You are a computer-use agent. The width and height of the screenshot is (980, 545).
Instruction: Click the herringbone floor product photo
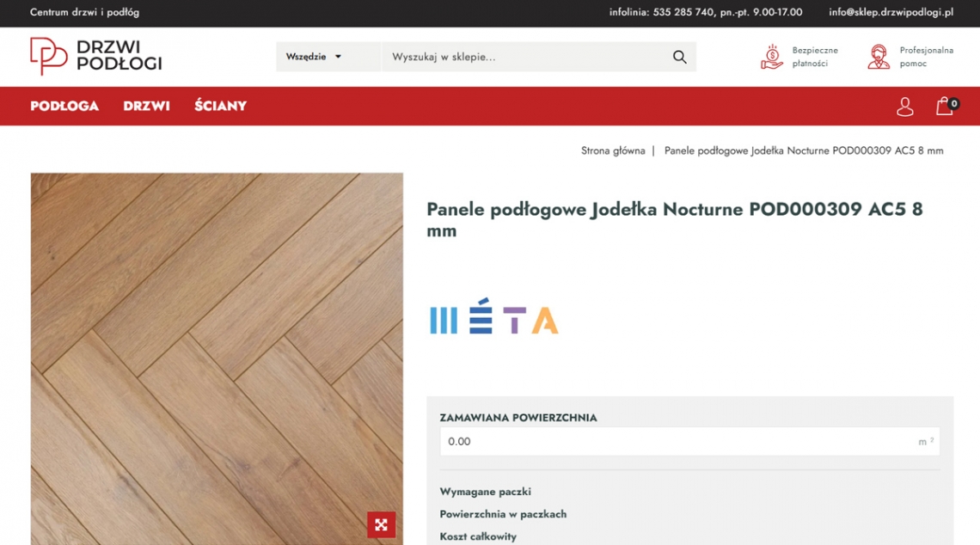217,344
